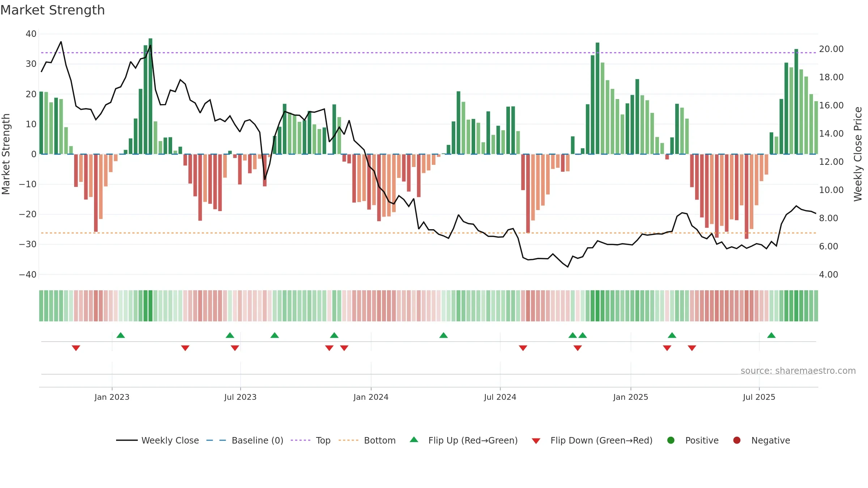
Task: Click the flip-down marker just before Jul 2023
Action: pyautogui.click(x=235, y=348)
